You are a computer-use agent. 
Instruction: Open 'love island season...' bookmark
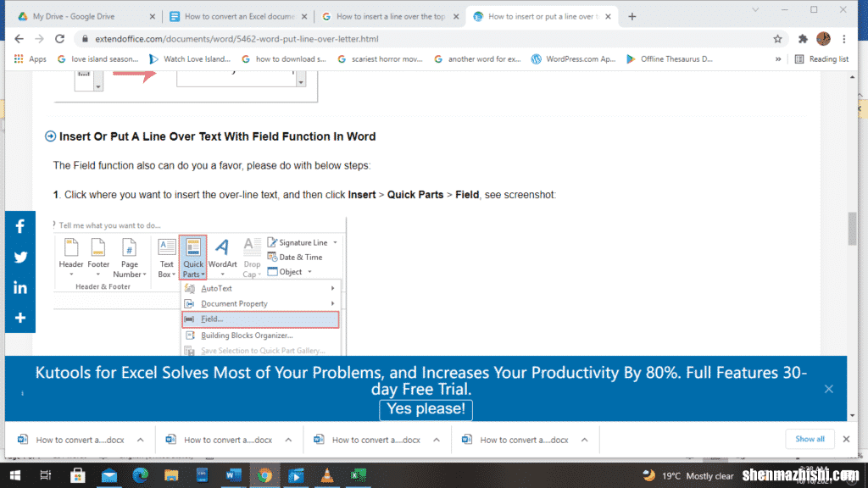[x=98, y=58]
